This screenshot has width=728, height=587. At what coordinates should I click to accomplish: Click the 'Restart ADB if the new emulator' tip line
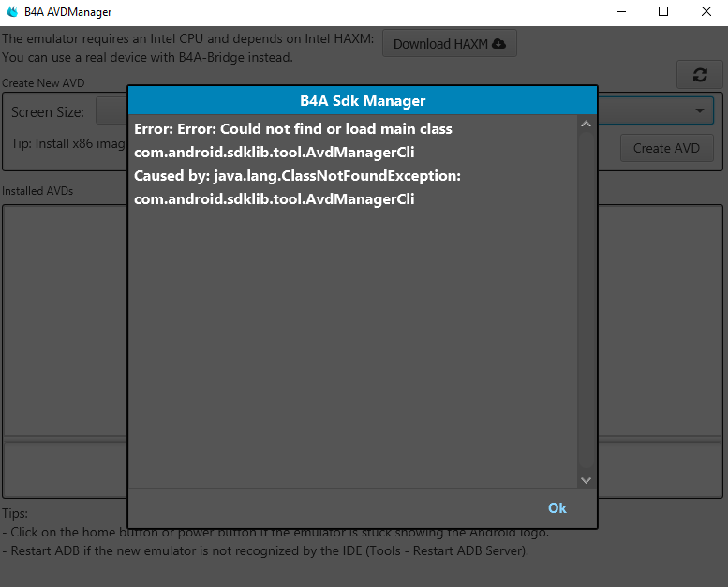(x=264, y=550)
